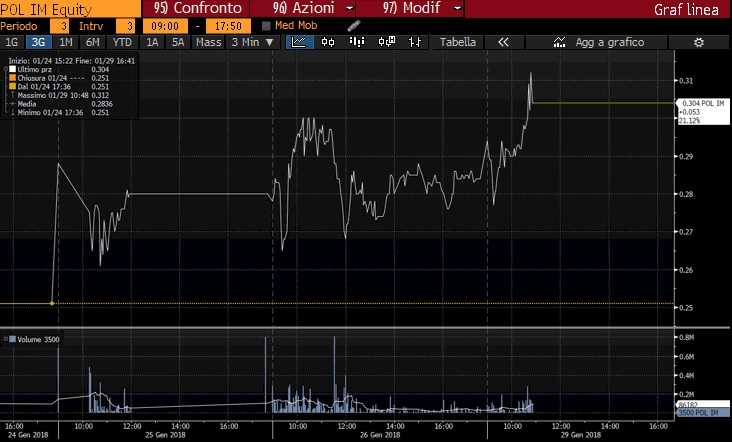Image resolution: width=732 pixels, height=442 pixels.
Task: Click the Periodo value field
Action: (x=60, y=26)
